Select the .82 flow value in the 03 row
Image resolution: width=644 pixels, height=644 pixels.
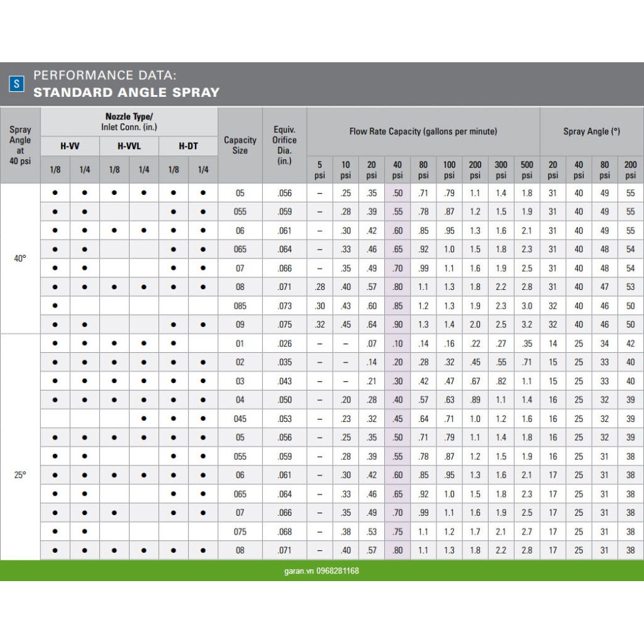501,381
